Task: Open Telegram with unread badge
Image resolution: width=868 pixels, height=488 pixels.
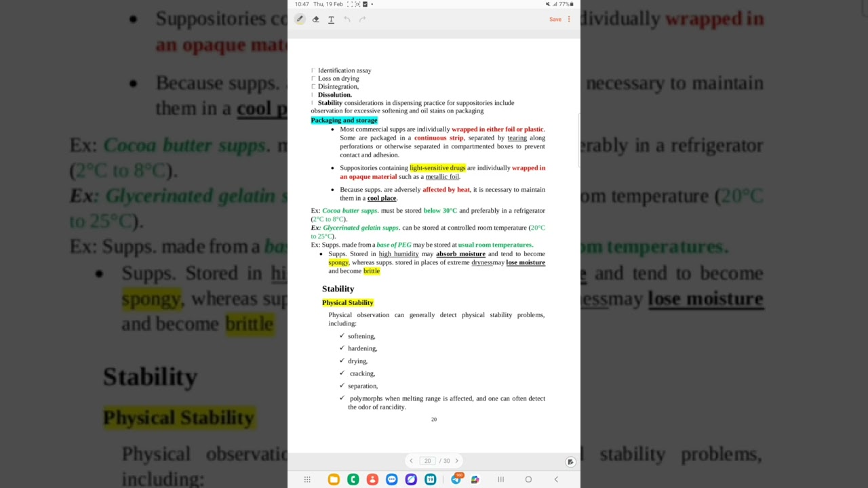Action: pos(456,479)
